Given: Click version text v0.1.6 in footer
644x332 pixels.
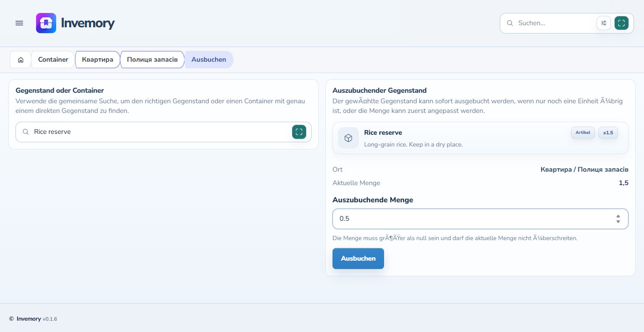Looking at the screenshot, I should point(50,319).
